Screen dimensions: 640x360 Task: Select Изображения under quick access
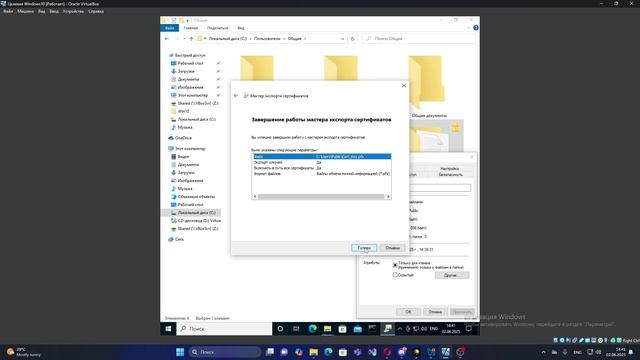[190, 87]
